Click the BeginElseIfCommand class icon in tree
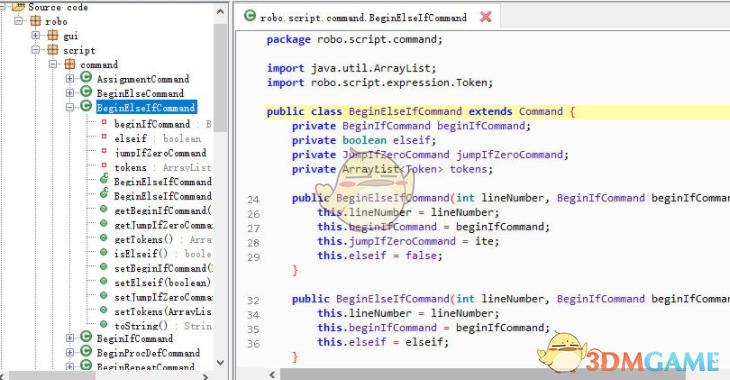This screenshot has width=730, height=380. tap(86, 106)
